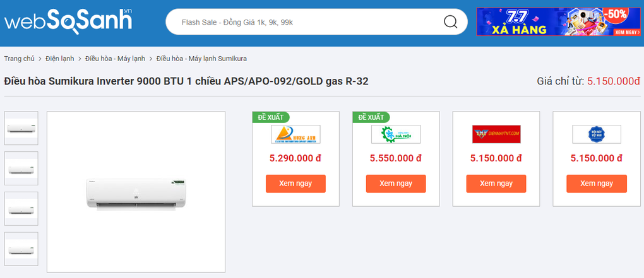
Task: Click Xem ngay under dienmaytnt.com offer
Action: pos(496,183)
